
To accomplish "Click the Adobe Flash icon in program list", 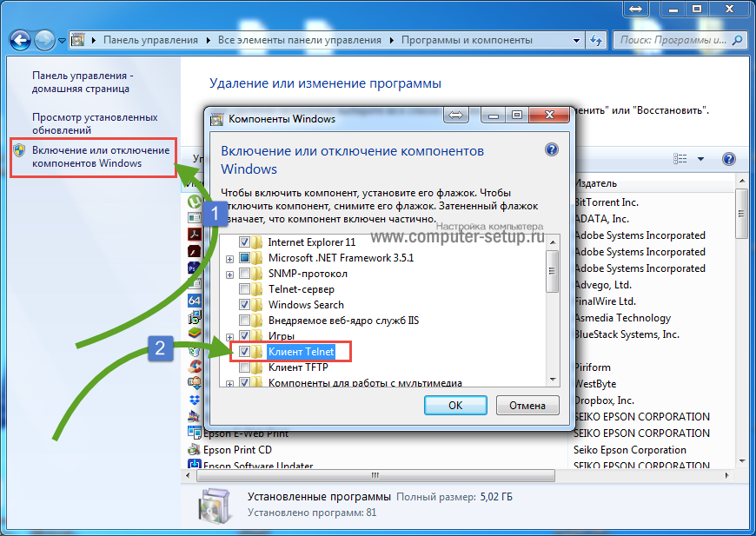I will (x=195, y=251).
